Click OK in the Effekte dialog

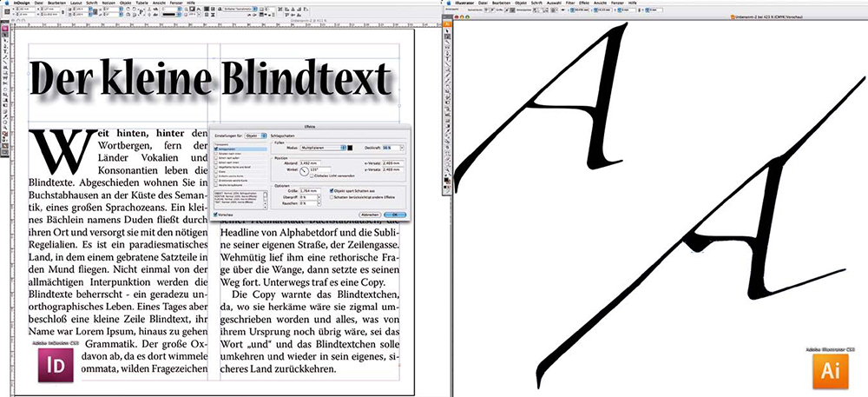coord(395,215)
